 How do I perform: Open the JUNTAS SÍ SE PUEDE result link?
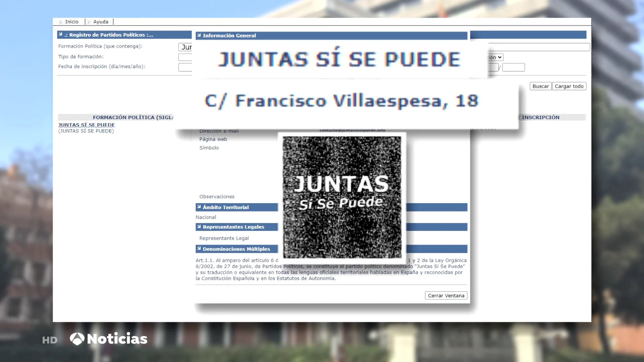coord(87,125)
